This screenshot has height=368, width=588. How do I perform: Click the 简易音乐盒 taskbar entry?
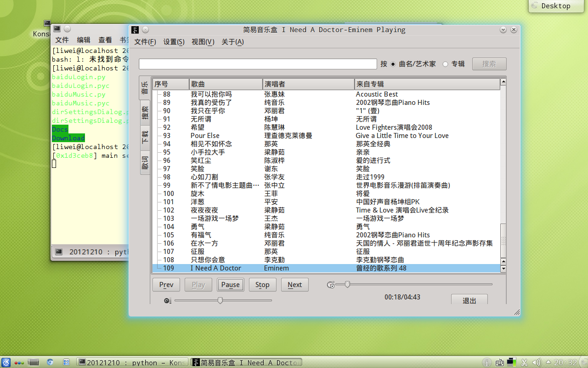(246, 362)
